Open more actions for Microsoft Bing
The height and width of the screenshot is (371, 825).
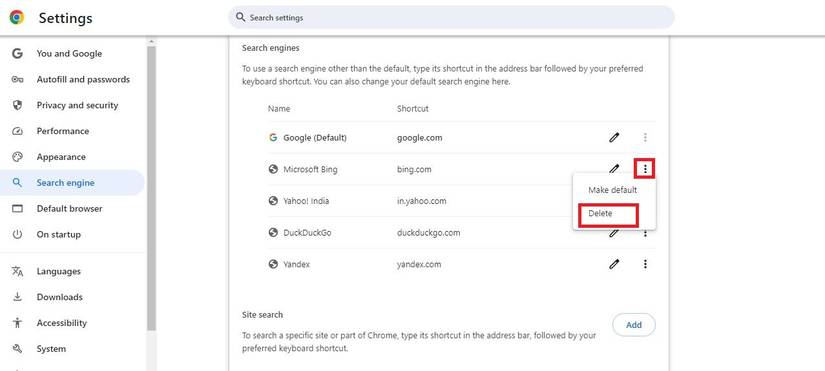[645, 169]
